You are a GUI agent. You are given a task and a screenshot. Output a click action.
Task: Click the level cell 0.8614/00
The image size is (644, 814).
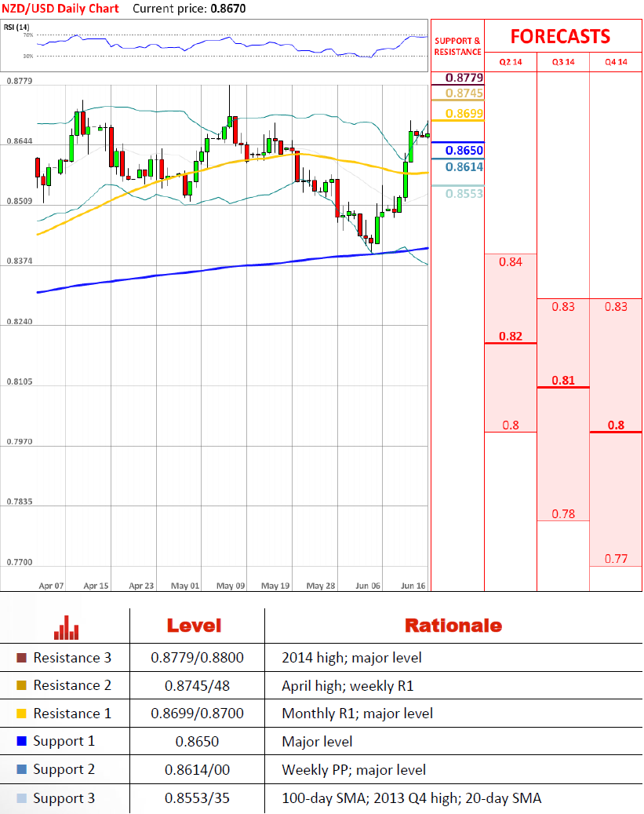(197, 769)
